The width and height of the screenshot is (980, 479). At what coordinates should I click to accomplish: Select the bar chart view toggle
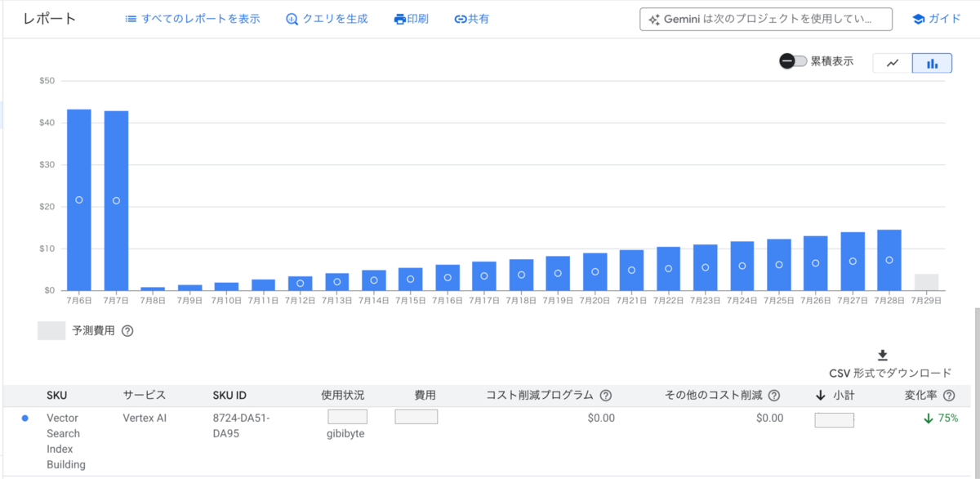pos(932,62)
